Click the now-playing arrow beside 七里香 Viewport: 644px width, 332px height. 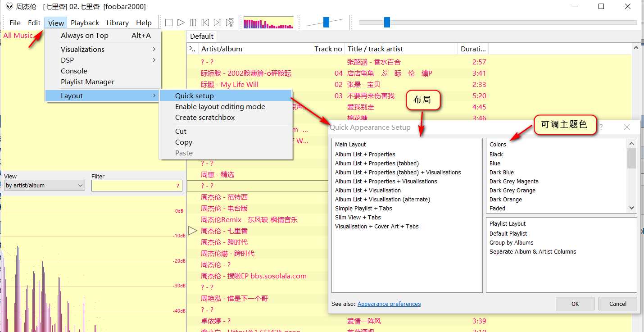(x=192, y=231)
